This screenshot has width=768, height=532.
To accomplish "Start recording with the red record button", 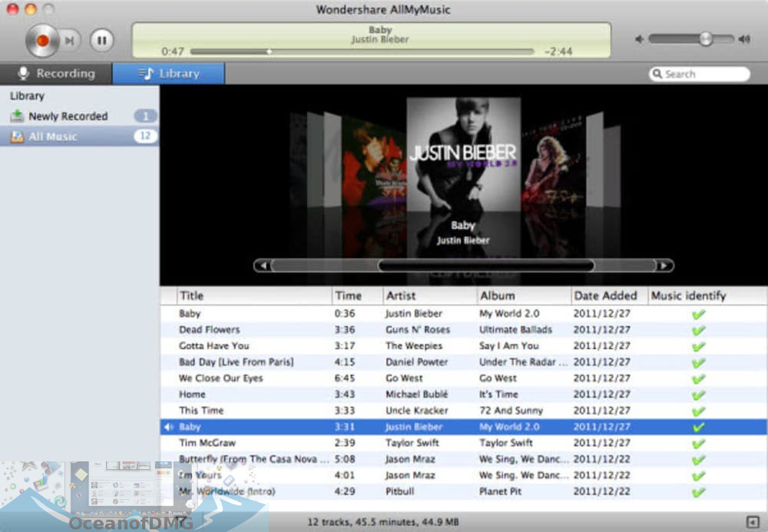I will point(42,41).
